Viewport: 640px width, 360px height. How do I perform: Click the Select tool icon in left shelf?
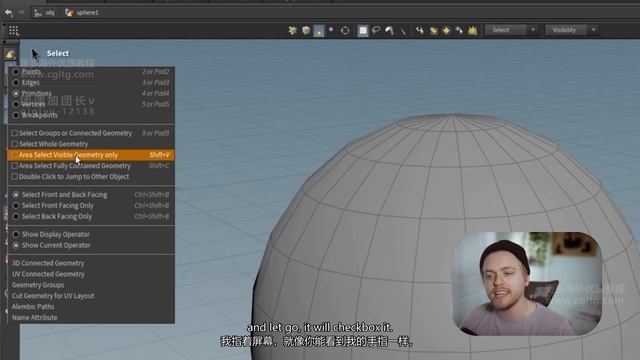pos(10,54)
